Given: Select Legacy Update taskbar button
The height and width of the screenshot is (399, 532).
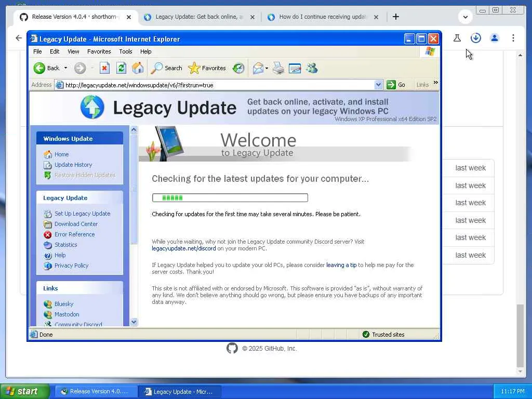Looking at the screenshot, I should click(180, 392).
